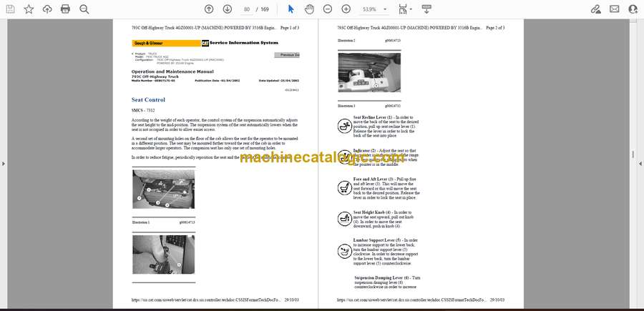Click the Gough & Gilmour logo banner

166,43
